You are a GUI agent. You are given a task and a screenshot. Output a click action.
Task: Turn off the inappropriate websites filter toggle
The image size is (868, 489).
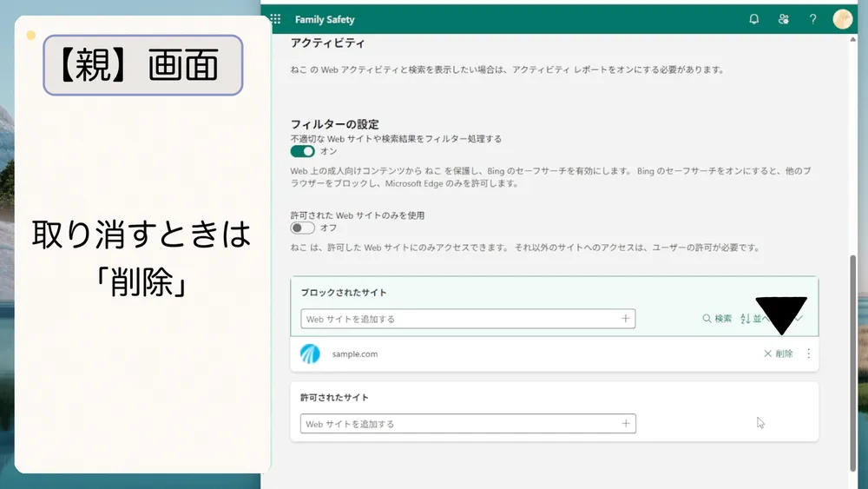click(x=302, y=151)
